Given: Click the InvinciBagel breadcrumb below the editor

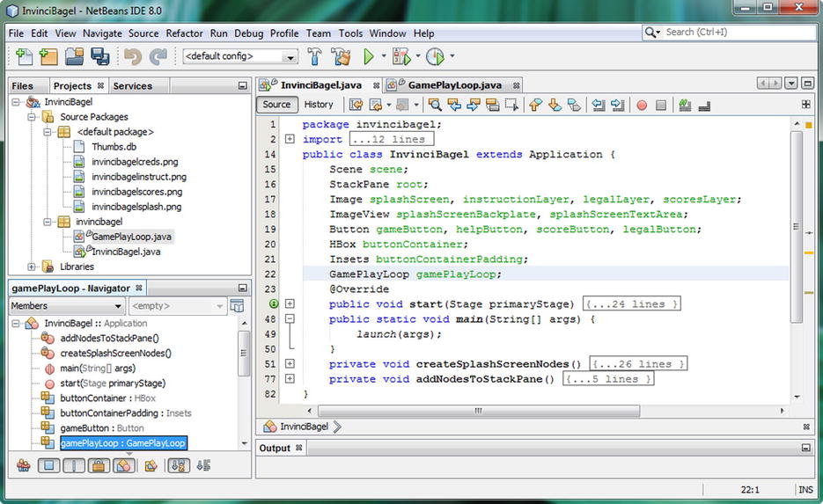Looking at the screenshot, I should [x=304, y=427].
